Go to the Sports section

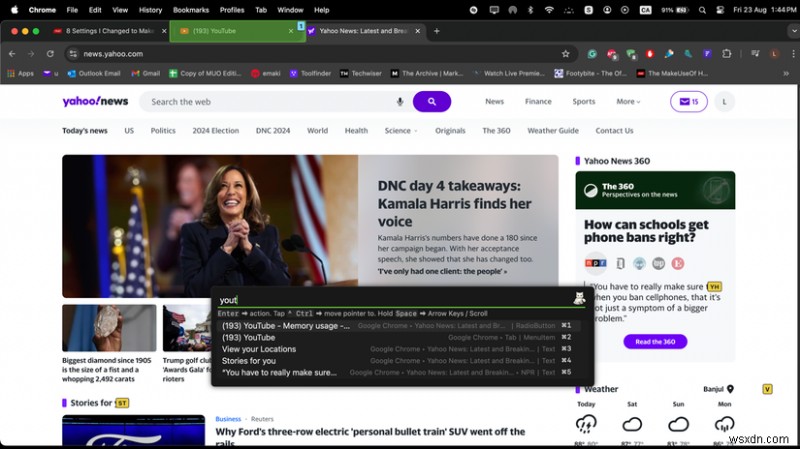click(584, 102)
